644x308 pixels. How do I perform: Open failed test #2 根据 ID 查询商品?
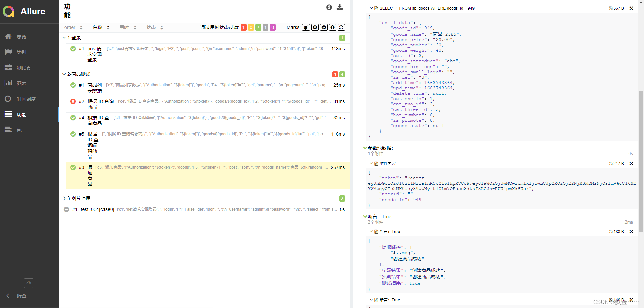pos(208,104)
